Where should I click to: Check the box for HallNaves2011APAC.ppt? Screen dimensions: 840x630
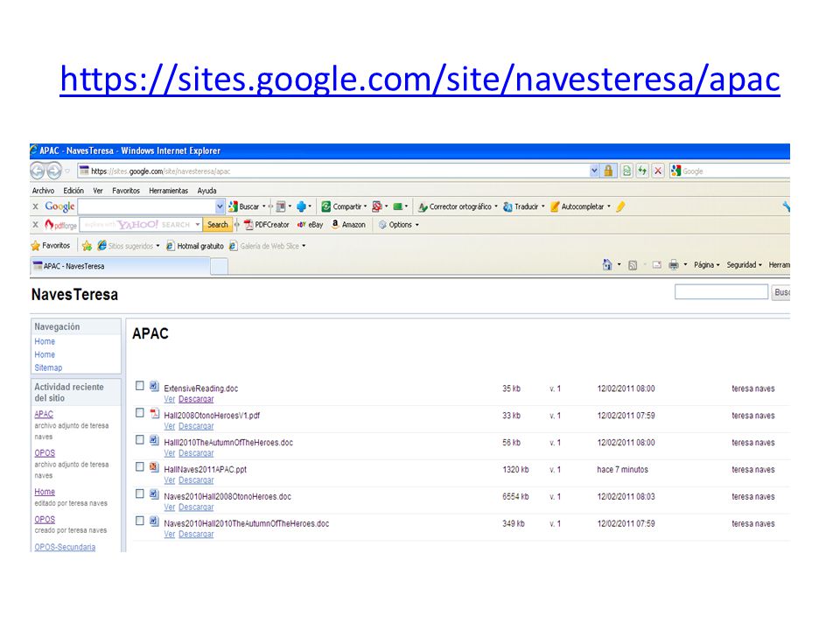[140, 466]
